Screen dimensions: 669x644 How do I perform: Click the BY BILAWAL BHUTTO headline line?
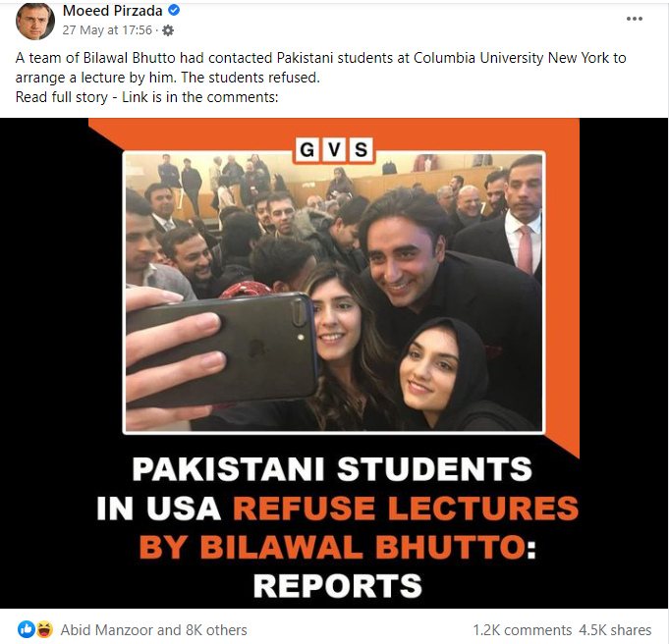(338, 547)
